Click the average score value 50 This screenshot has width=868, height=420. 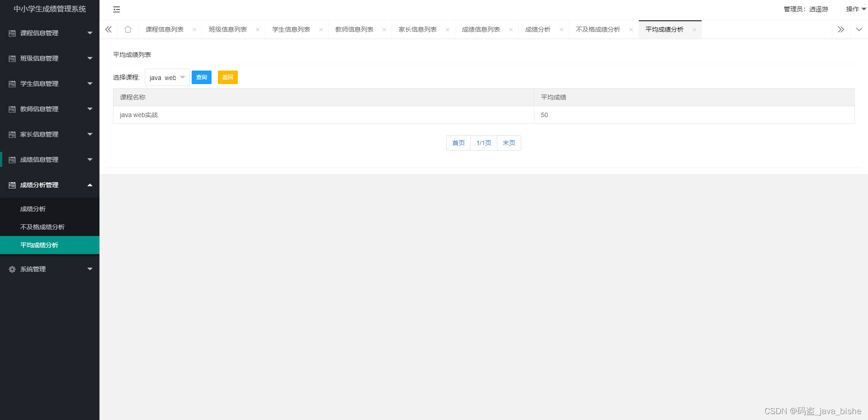coord(544,115)
